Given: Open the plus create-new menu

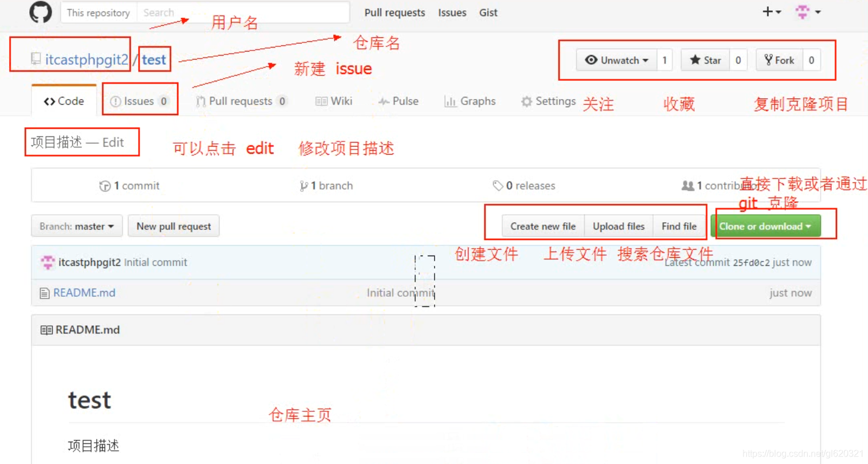Looking at the screenshot, I should pos(772,11).
